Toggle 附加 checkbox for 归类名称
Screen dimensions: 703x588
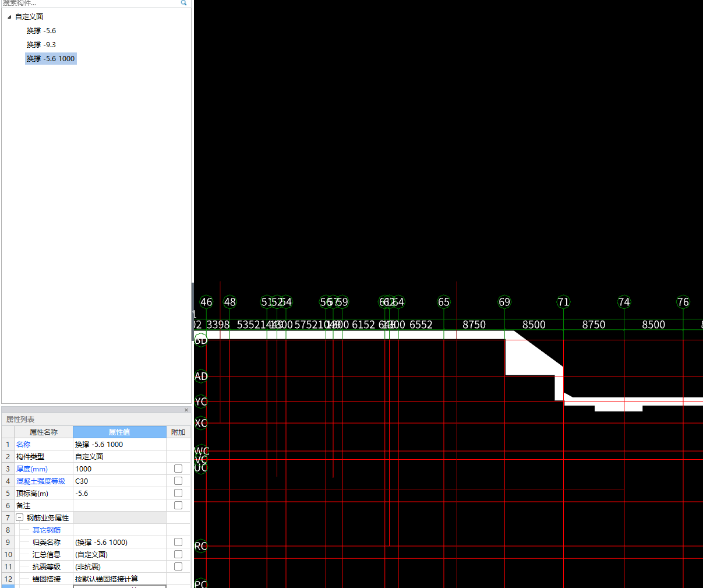[x=178, y=542]
